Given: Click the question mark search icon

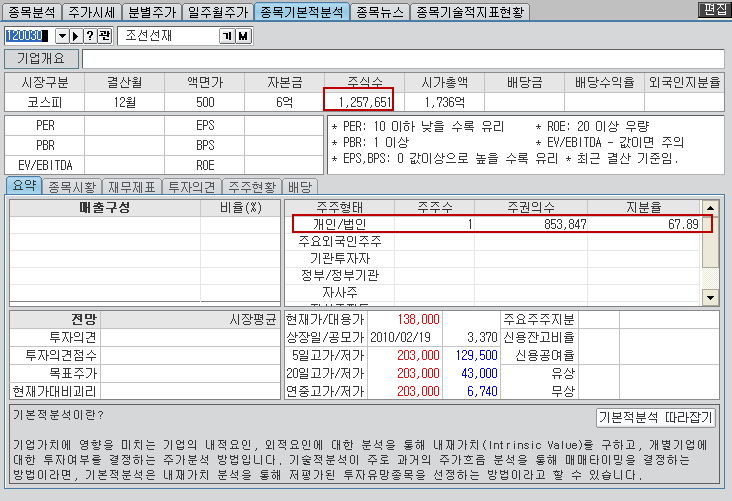Looking at the screenshot, I should [x=90, y=35].
